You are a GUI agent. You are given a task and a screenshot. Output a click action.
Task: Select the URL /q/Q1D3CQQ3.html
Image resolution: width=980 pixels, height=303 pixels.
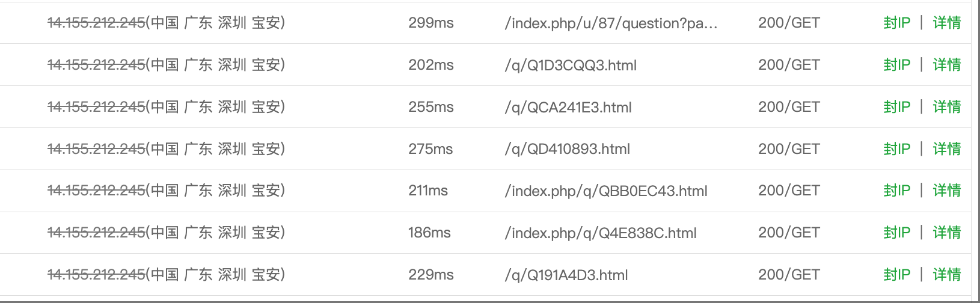coord(571,66)
